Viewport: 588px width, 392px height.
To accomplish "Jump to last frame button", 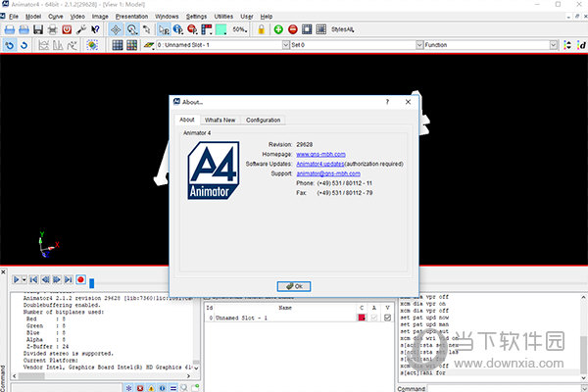I will pos(69,280).
